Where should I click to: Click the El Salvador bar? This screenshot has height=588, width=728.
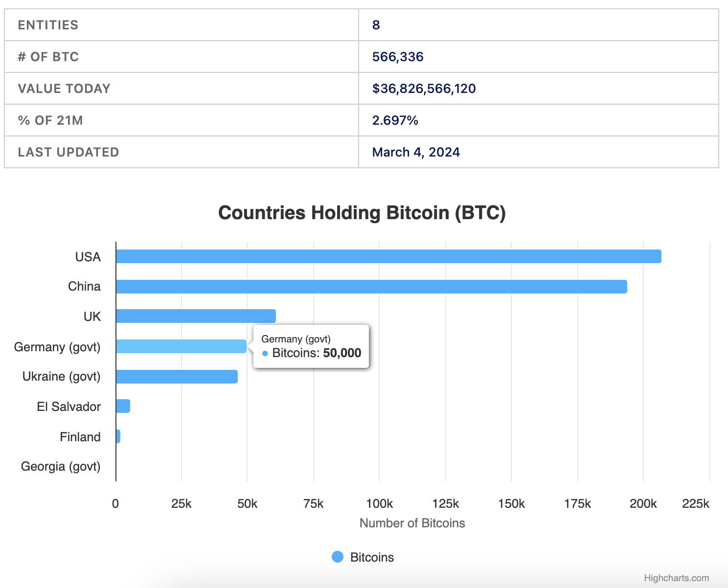(123, 406)
